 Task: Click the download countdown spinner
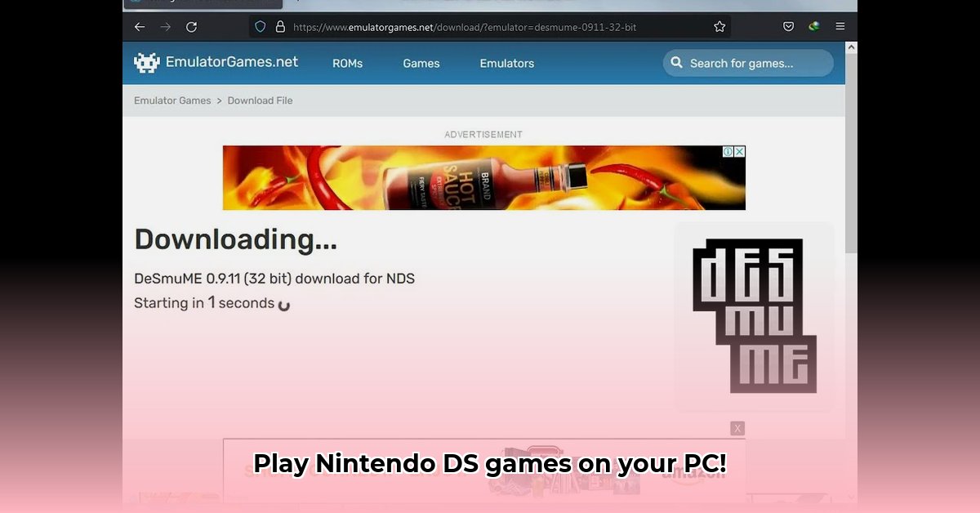click(283, 303)
